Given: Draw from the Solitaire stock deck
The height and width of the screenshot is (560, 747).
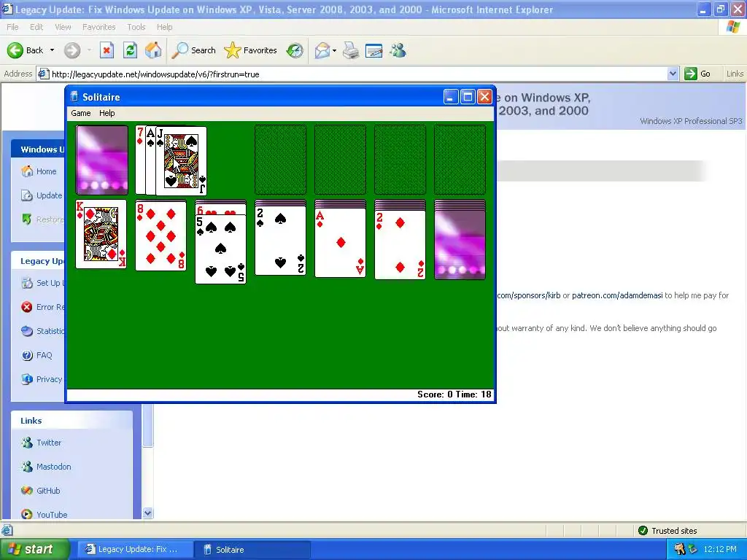Looking at the screenshot, I should coord(102,160).
